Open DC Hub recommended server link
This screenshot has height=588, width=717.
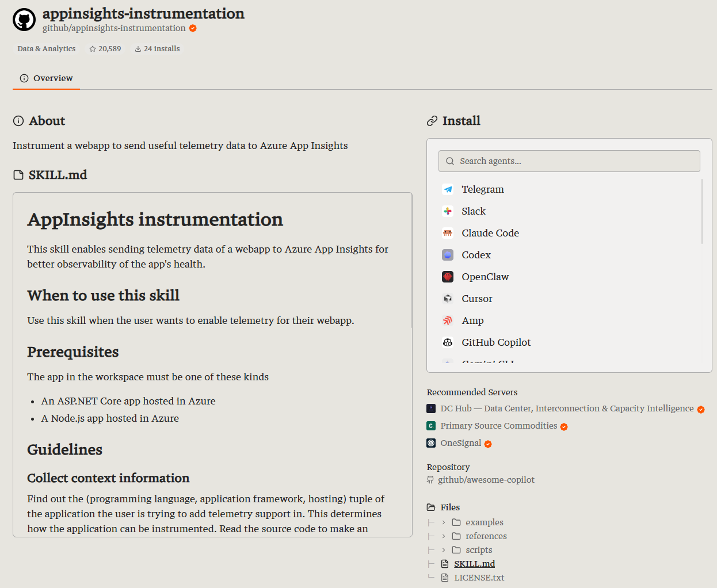pyautogui.click(x=567, y=408)
